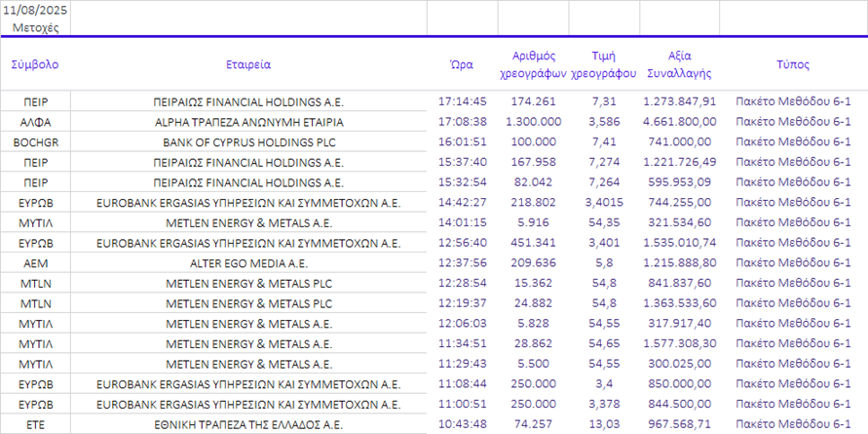Select the time cell 14:01:15
The width and height of the screenshot is (868, 434).
coord(462,222)
